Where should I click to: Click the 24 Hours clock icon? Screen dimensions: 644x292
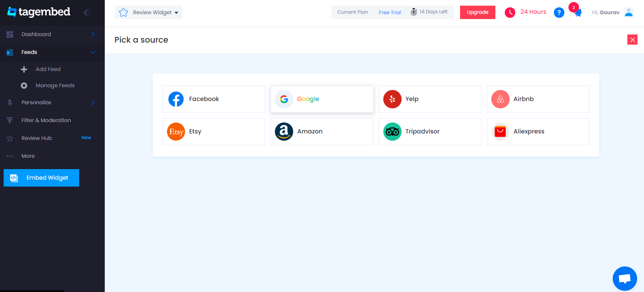pos(510,13)
